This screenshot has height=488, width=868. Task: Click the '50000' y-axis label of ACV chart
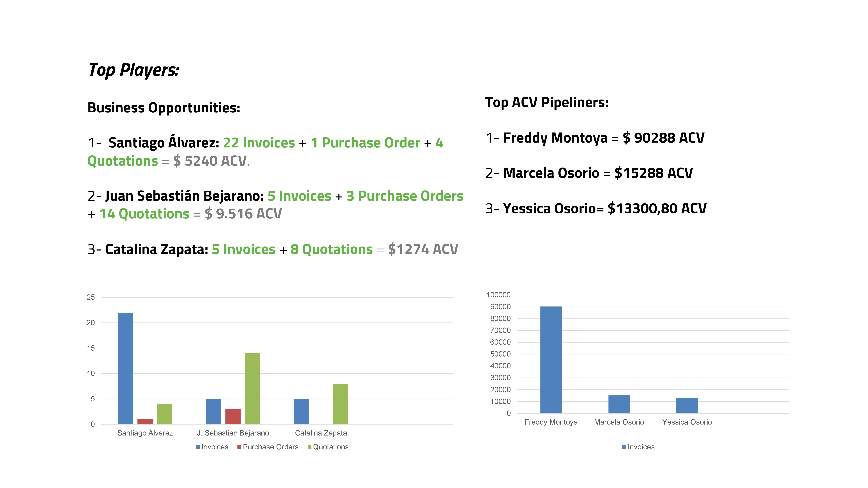(x=500, y=354)
